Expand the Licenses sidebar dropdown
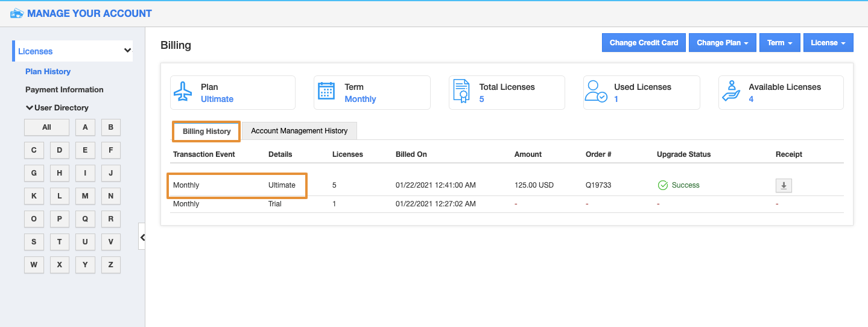 pyautogui.click(x=127, y=51)
